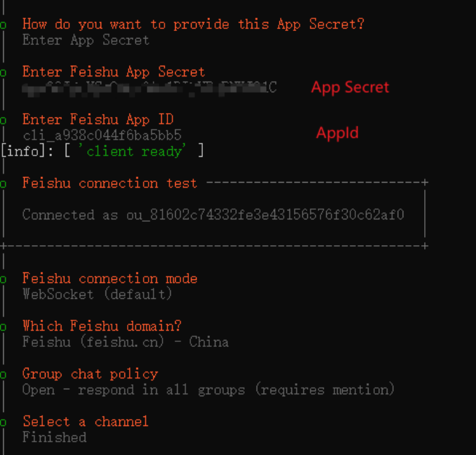This screenshot has width=476, height=455.
Task: Click the "Finished" channel selection answer
Action: pyautogui.click(x=54, y=437)
